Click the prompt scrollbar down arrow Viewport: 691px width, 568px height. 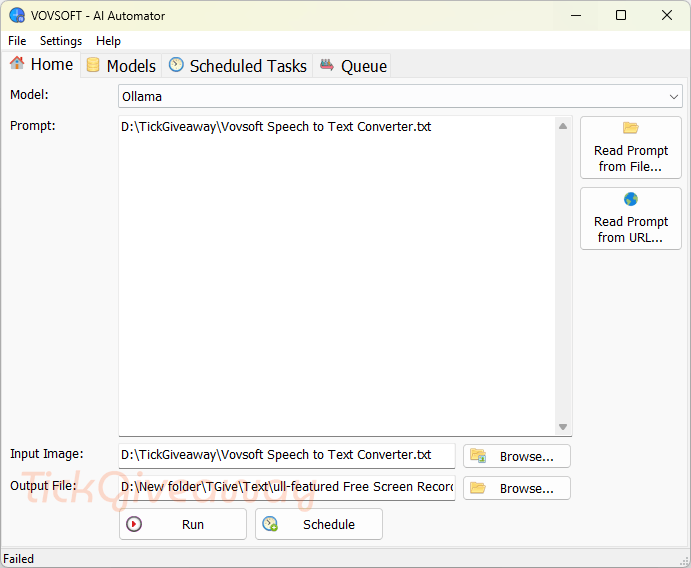[x=563, y=427]
